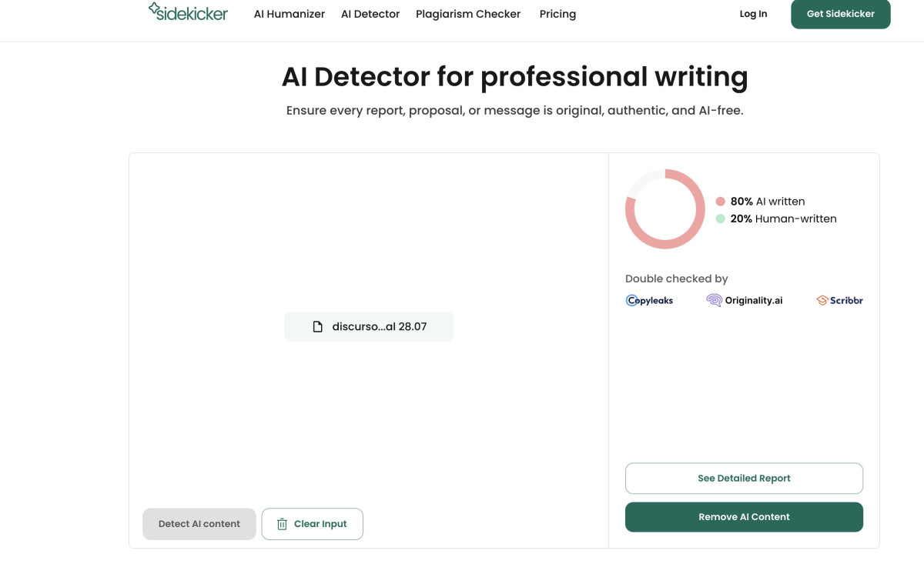Click the Clear Input button
924x584 pixels.
(312, 524)
